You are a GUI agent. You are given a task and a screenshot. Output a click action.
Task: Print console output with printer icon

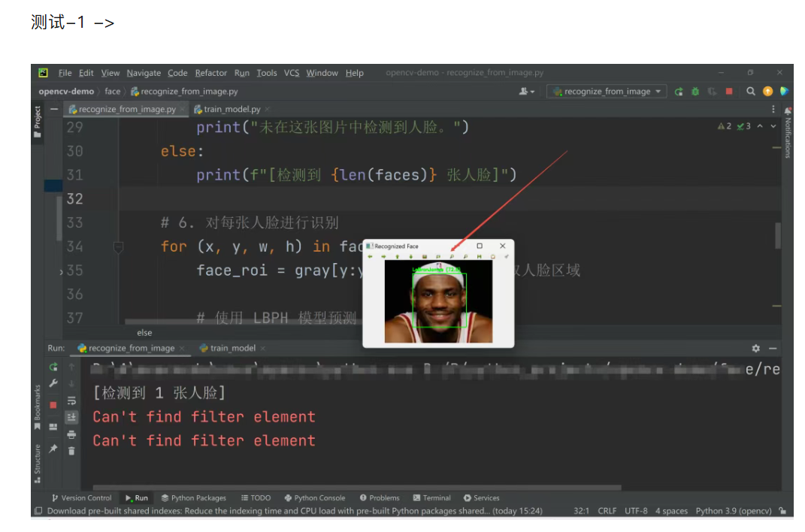coord(71,435)
